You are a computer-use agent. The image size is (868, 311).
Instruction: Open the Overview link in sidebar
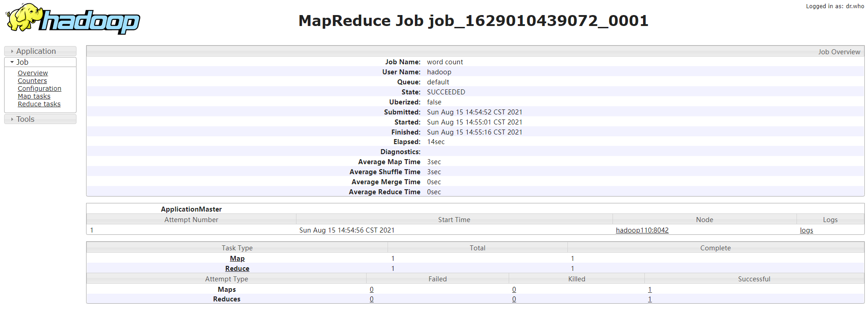[33, 73]
